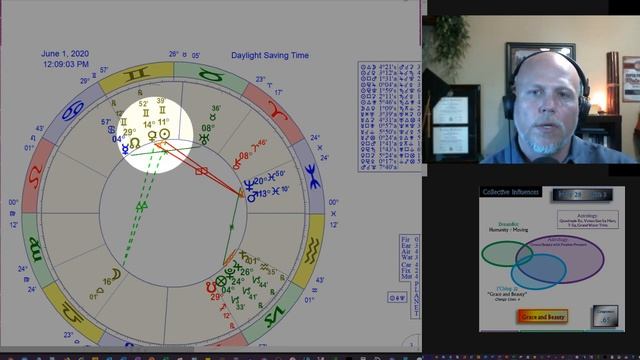The image size is (640, 360).
Task: Select the green Virgo sign on the ring
Action: click(36, 250)
